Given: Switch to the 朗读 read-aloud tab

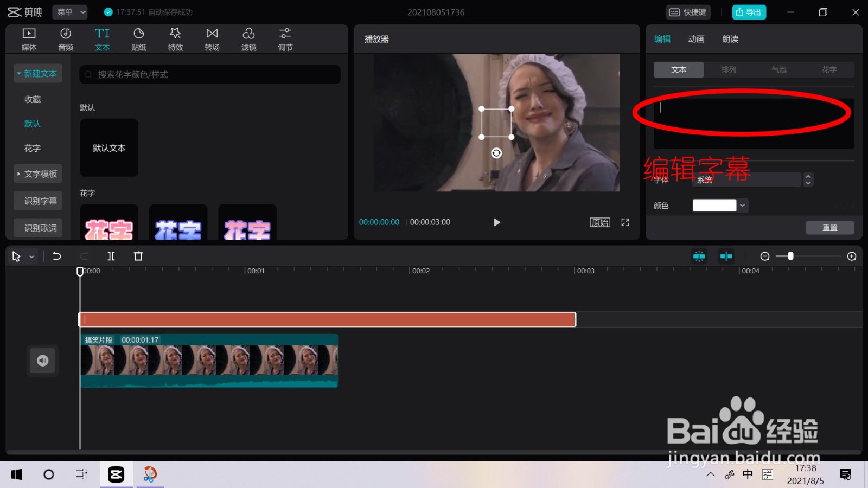Looking at the screenshot, I should click(730, 39).
